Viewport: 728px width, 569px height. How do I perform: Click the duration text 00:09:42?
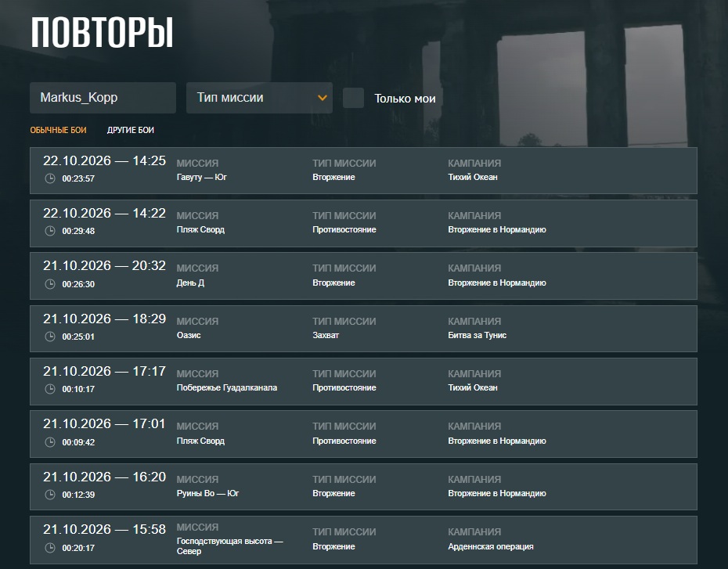coord(78,442)
